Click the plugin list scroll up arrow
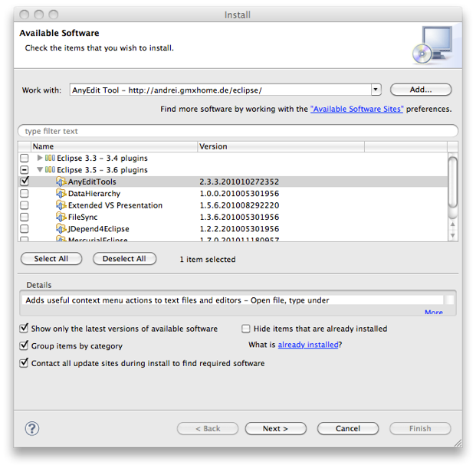 (x=453, y=224)
